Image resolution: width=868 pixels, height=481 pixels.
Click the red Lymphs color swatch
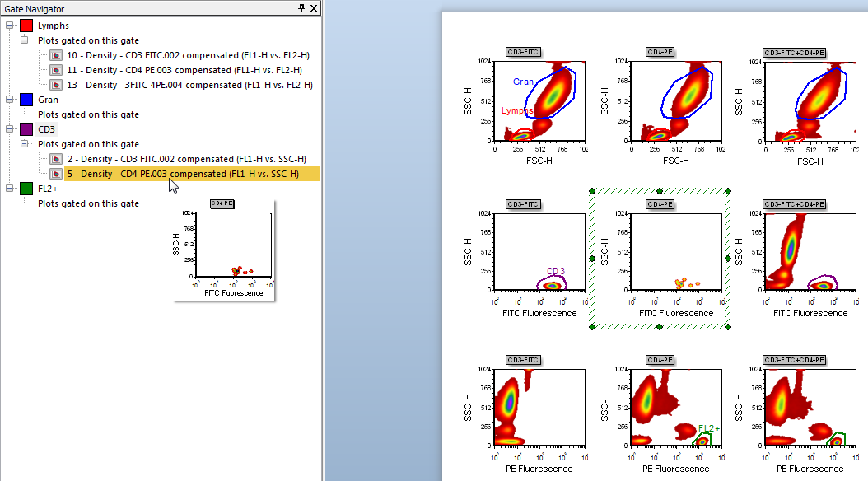[x=26, y=26]
